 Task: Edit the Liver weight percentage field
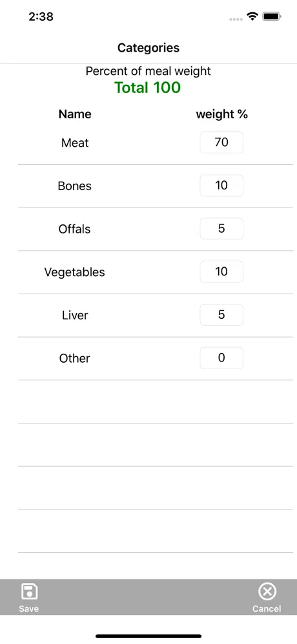pos(221,315)
